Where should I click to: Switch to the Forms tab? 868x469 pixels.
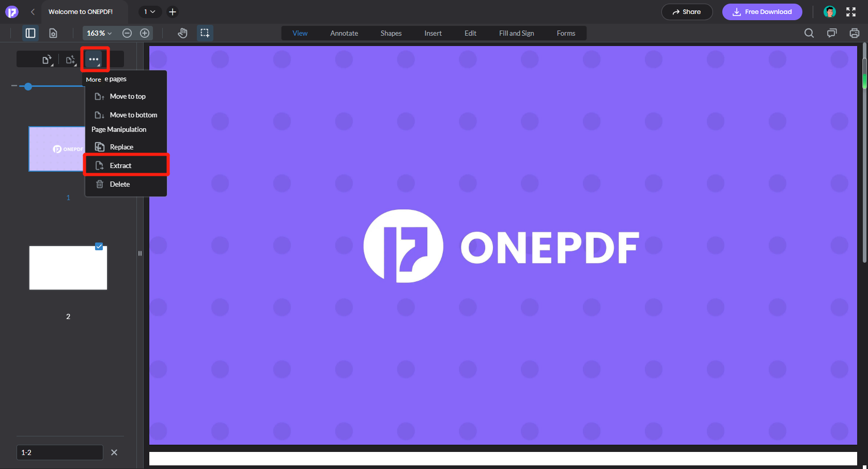click(566, 33)
